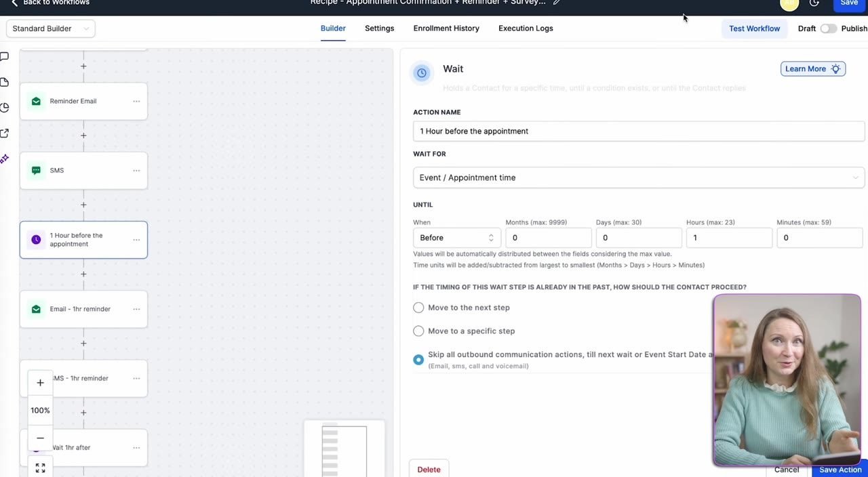Click the 100% zoom level indicator
This screenshot has height=477, width=868.
(40, 411)
